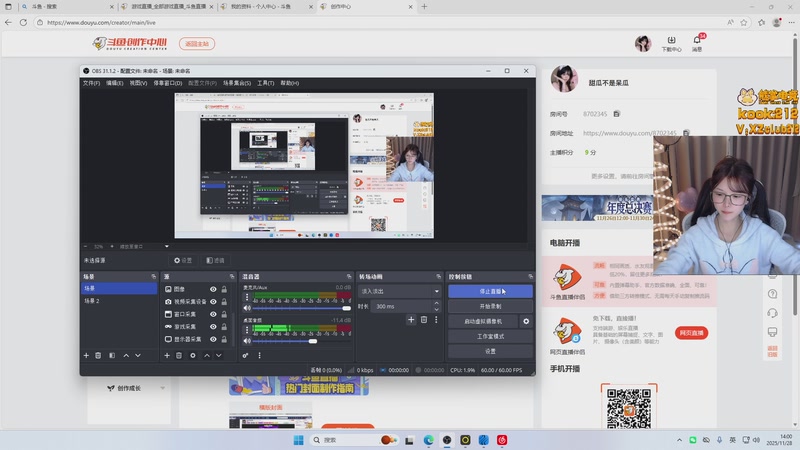Hide the 窗口采集 source
Viewport: 800px width, 450px height.
[x=213, y=314]
